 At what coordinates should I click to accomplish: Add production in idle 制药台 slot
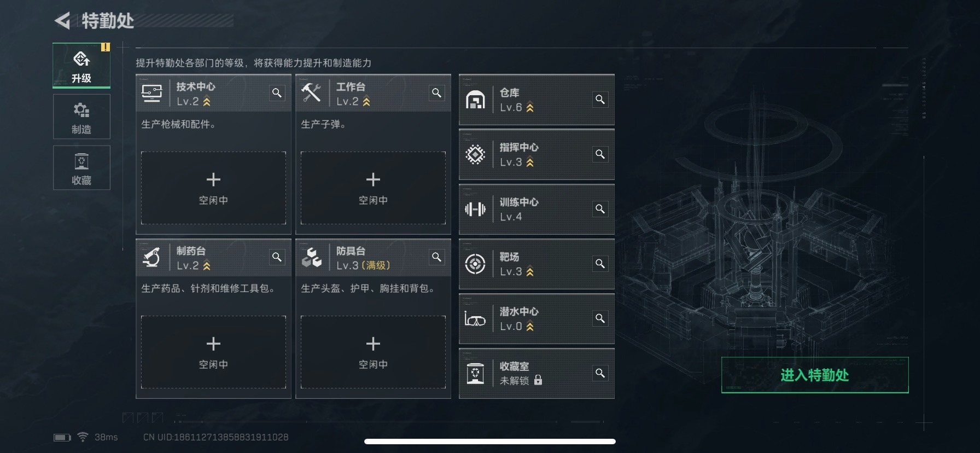point(213,352)
